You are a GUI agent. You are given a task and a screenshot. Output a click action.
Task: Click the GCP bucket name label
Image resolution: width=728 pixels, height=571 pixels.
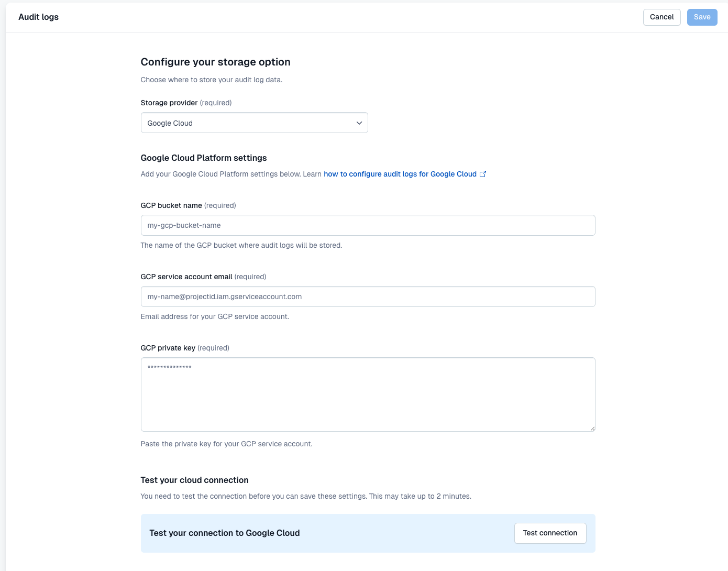(x=171, y=205)
